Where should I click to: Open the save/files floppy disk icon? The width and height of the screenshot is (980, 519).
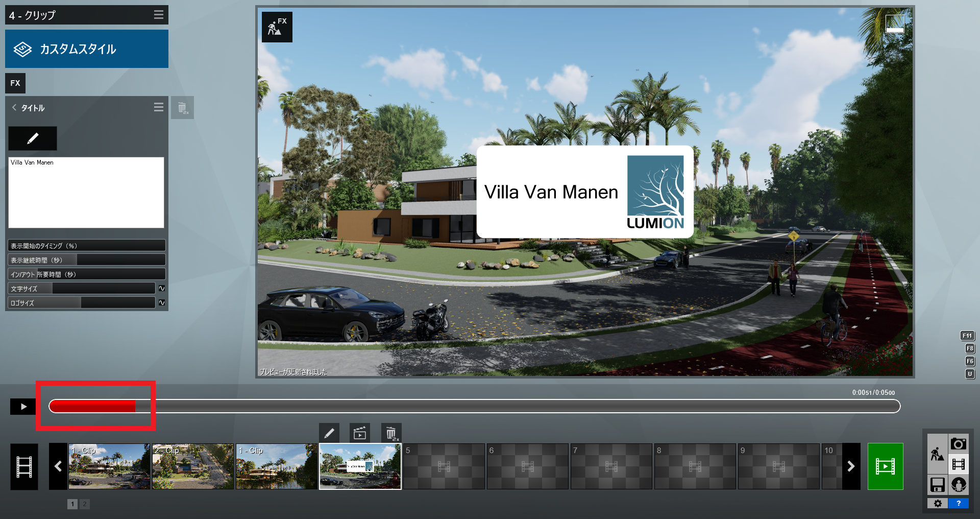point(937,485)
